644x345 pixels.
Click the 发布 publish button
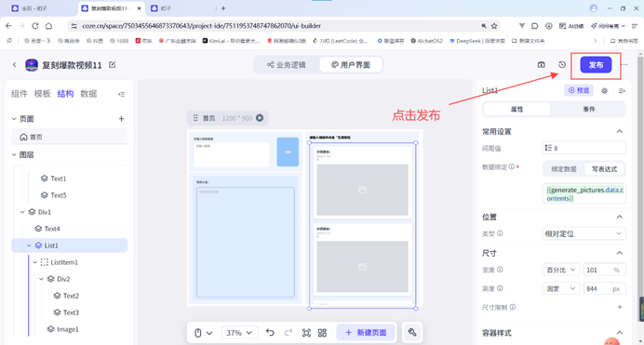[x=596, y=65]
